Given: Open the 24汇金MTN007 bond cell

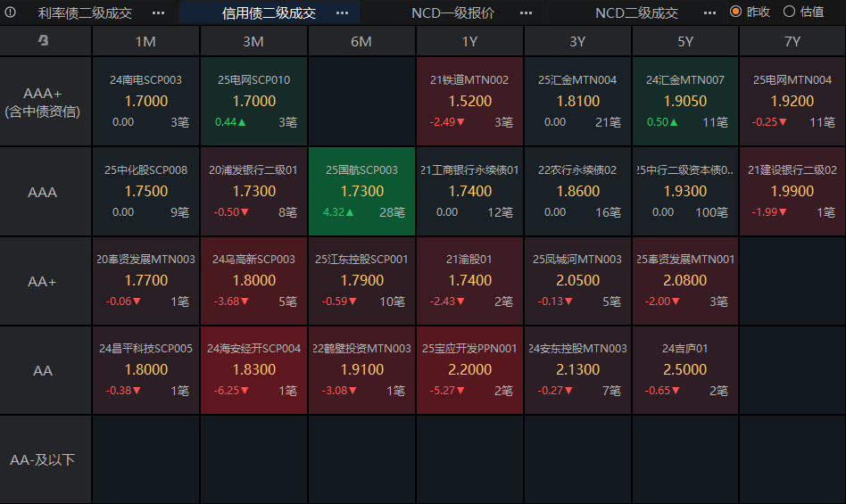Looking at the screenshot, I should [685, 102].
